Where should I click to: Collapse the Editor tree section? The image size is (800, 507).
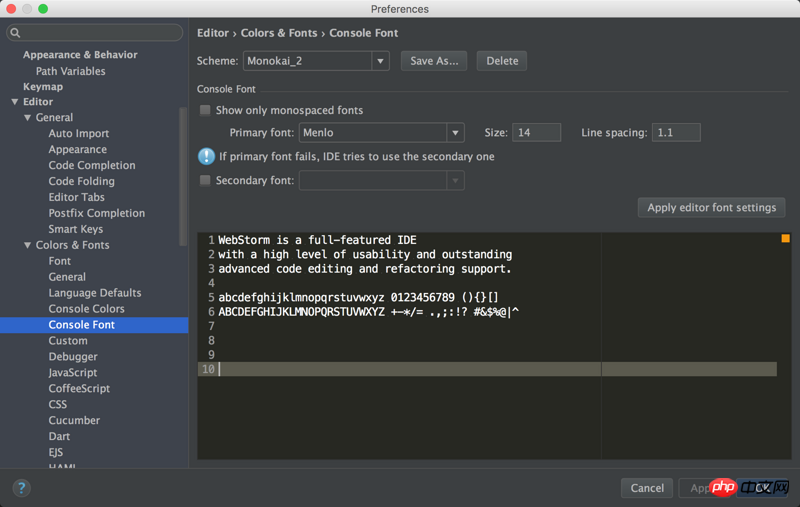pos(14,102)
